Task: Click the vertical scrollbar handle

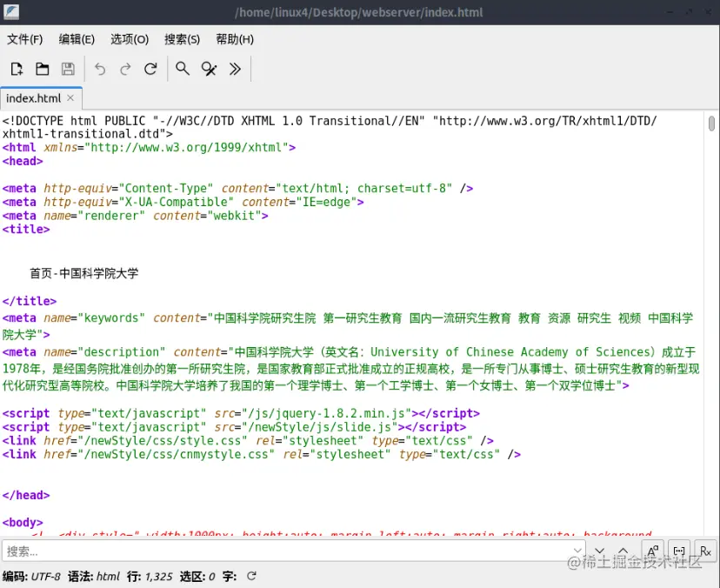Action: pyautogui.click(x=711, y=124)
